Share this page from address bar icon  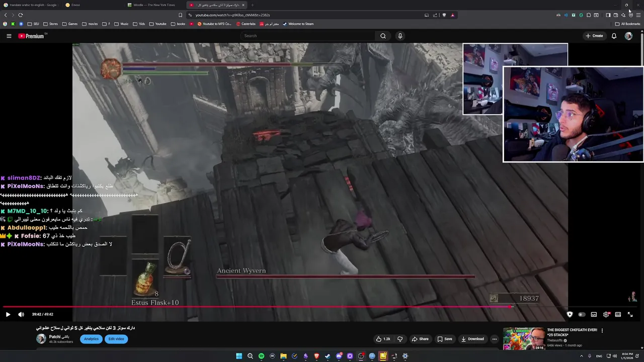435,15
